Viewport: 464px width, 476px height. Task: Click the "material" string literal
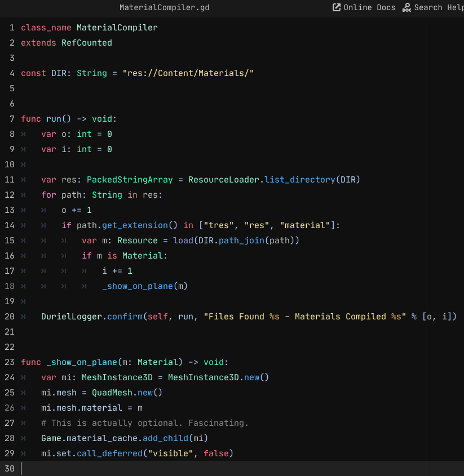(x=305, y=225)
